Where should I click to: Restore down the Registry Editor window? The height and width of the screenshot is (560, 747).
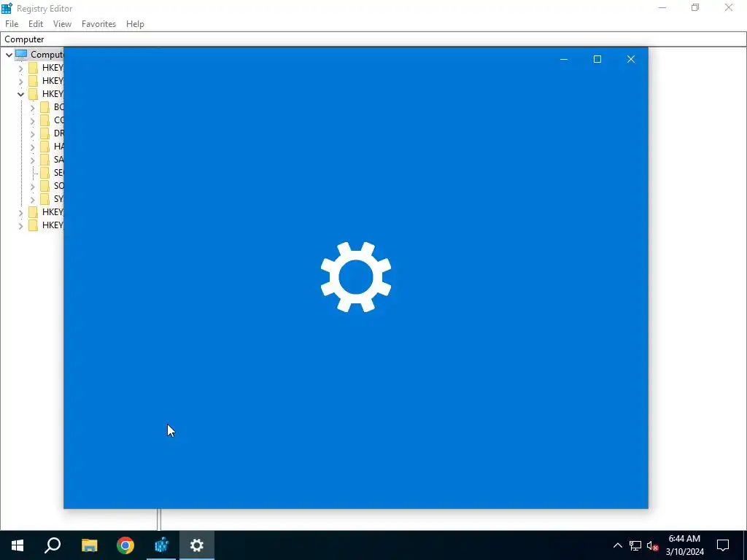coord(695,7)
